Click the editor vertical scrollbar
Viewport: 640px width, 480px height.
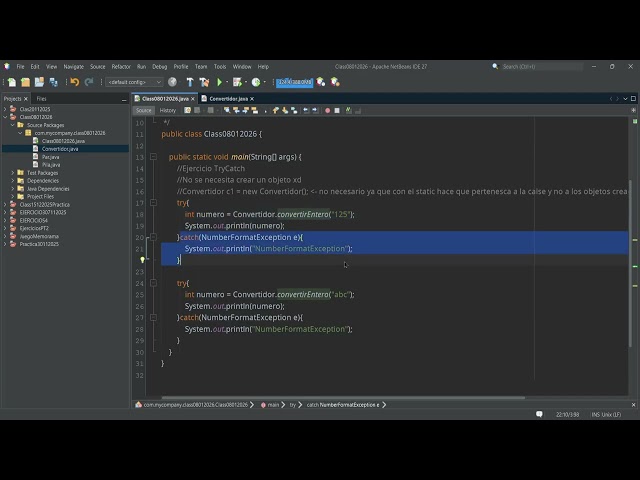[x=631, y=262]
